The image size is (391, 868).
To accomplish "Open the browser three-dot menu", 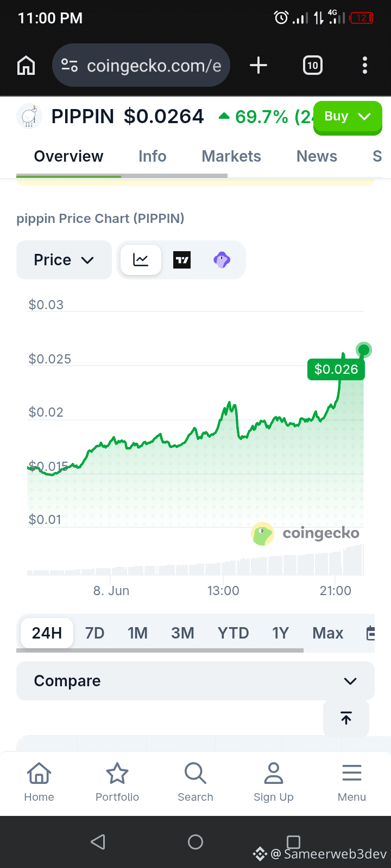I will [x=365, y=66].
